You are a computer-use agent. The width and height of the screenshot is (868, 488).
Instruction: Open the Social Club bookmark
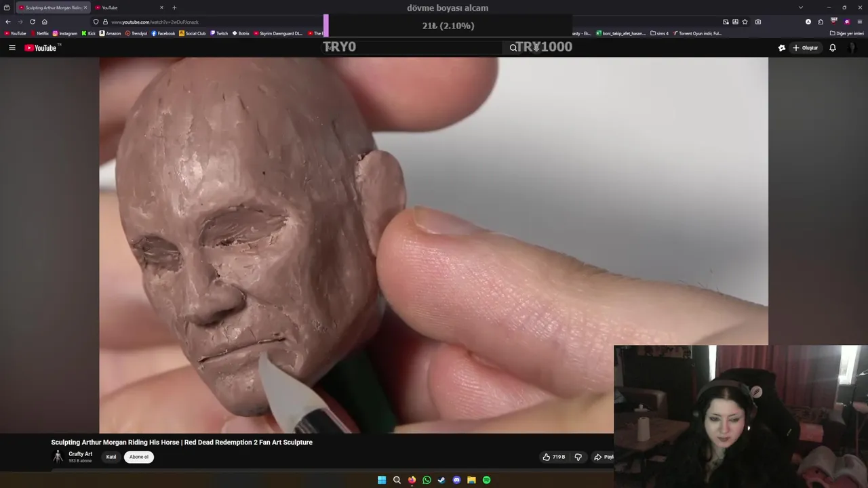[193, 33]
